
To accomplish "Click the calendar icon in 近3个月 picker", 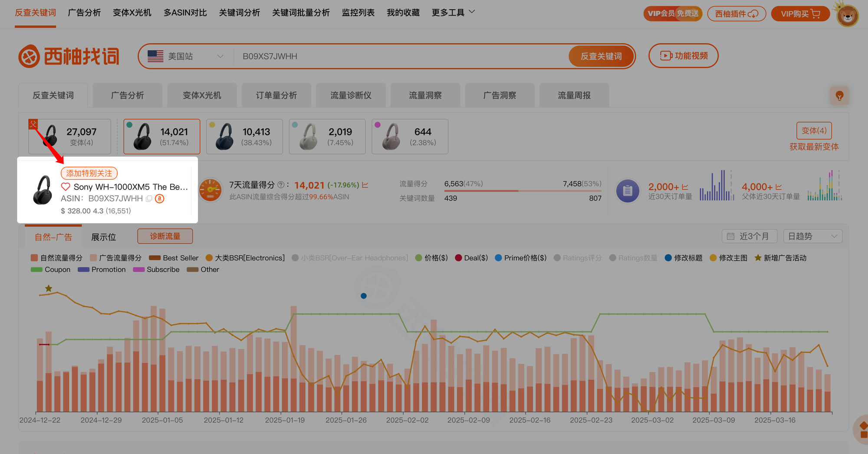I will click(731, 237).
